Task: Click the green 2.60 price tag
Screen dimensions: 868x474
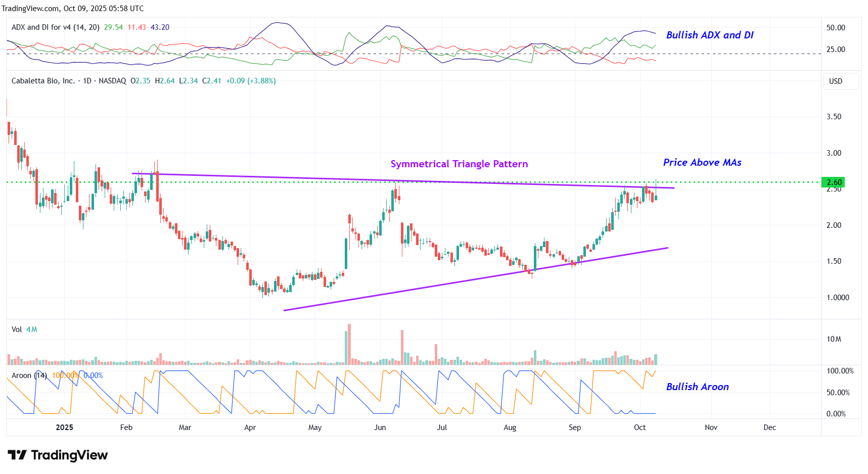Action: 833,182
